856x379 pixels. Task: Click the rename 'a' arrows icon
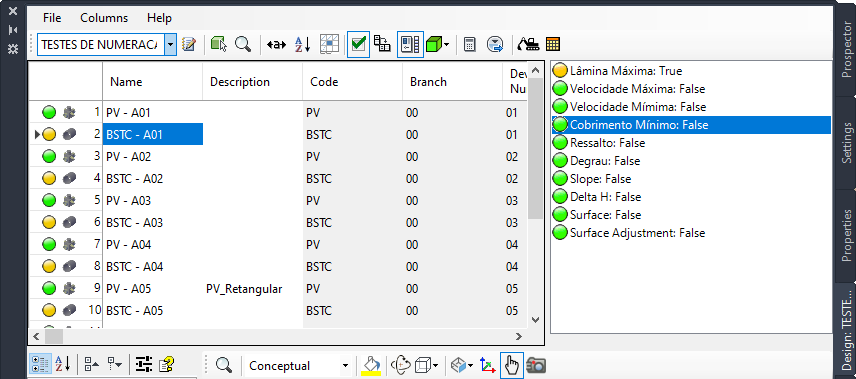coord(276,45)
